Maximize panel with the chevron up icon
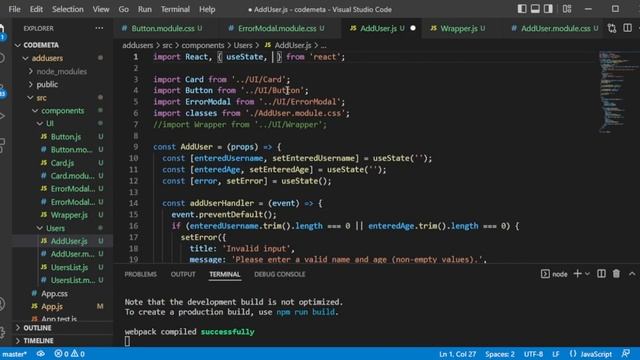This screenshot has width=640, height=360. point(632,274)
